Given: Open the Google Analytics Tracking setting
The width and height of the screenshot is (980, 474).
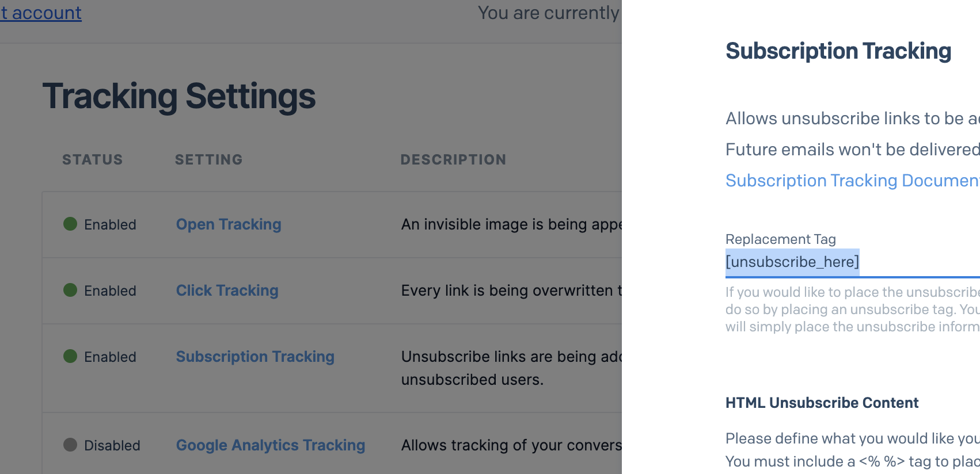Looking at the screenshot, I should [x=271, y=445].
